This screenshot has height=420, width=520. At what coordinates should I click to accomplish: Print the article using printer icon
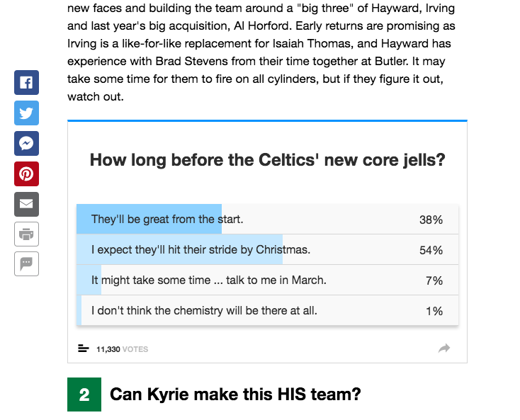tap(26, 234)
